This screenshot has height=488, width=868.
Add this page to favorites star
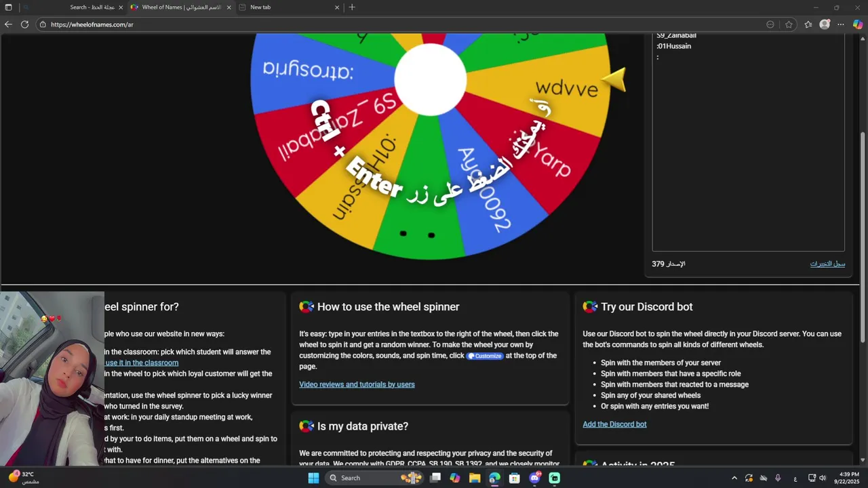pyautogui.click(x=789, y=24)
